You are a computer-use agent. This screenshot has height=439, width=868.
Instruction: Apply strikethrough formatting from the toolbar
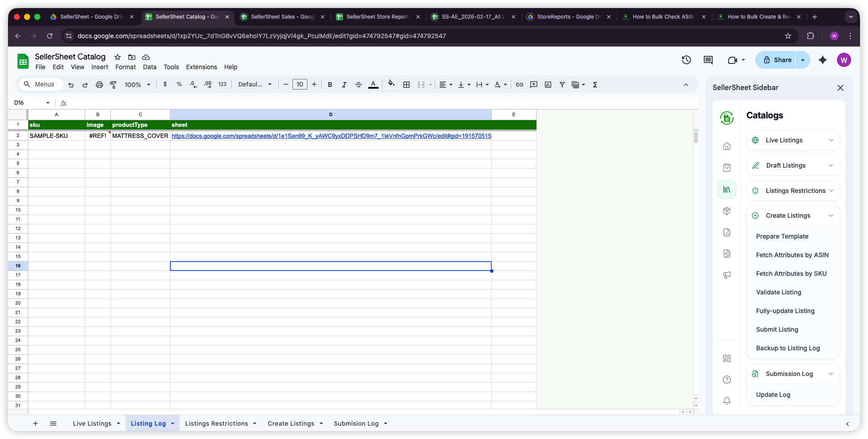(x=359, y=84)
